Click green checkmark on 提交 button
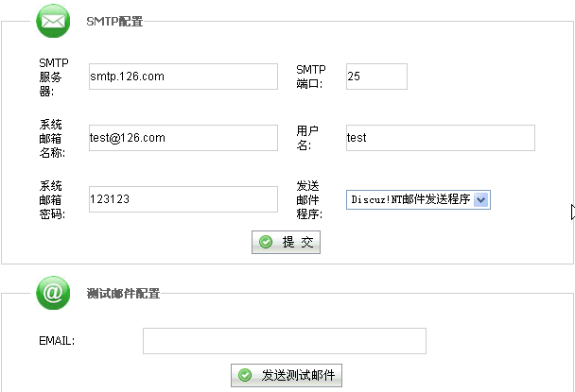Image resolution: width=575 pixels, height=392 pixels. (x=266, y=242)
